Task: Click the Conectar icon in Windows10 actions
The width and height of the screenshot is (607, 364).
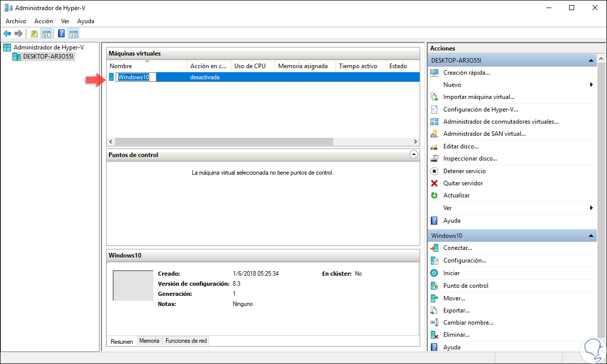Action: pyautogui.click(x=434, y=248)
